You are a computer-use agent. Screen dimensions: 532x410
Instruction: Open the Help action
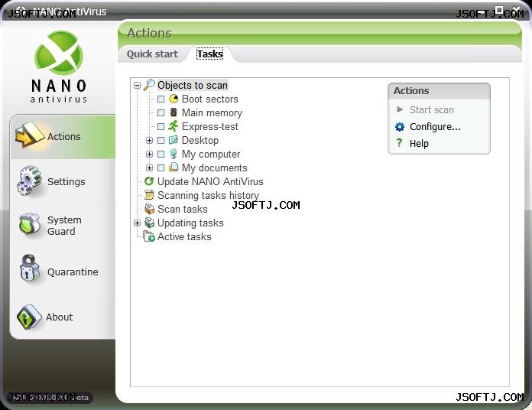coord(419,144)
